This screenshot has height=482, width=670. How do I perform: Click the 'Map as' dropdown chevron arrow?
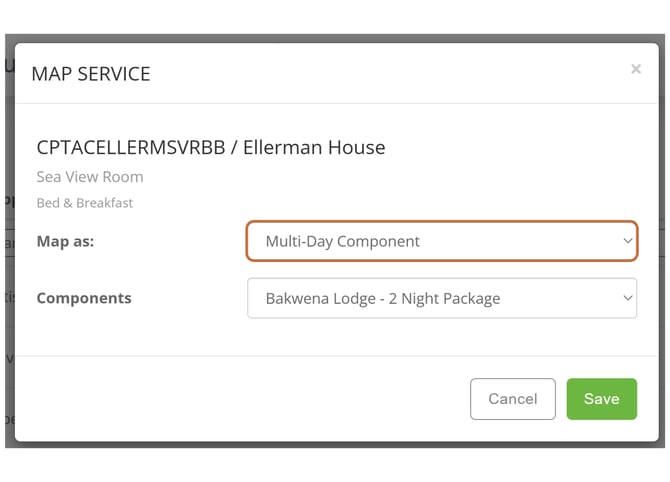point(627,241)
